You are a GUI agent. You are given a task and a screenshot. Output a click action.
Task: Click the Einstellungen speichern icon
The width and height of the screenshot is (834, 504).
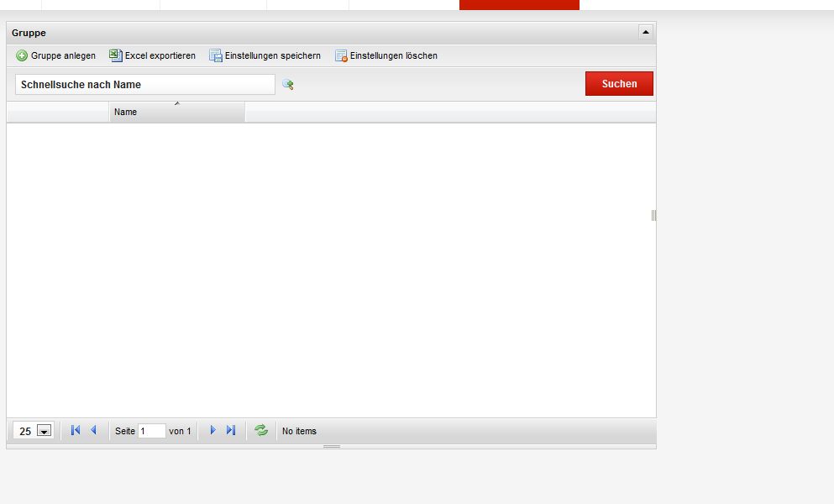click(x=215, y=55)
